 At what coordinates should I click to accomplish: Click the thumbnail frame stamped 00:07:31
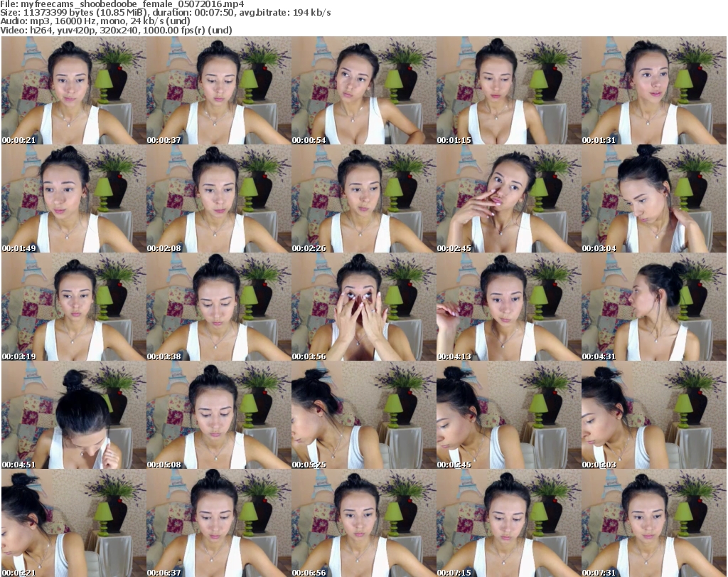(x=654, y=523)
